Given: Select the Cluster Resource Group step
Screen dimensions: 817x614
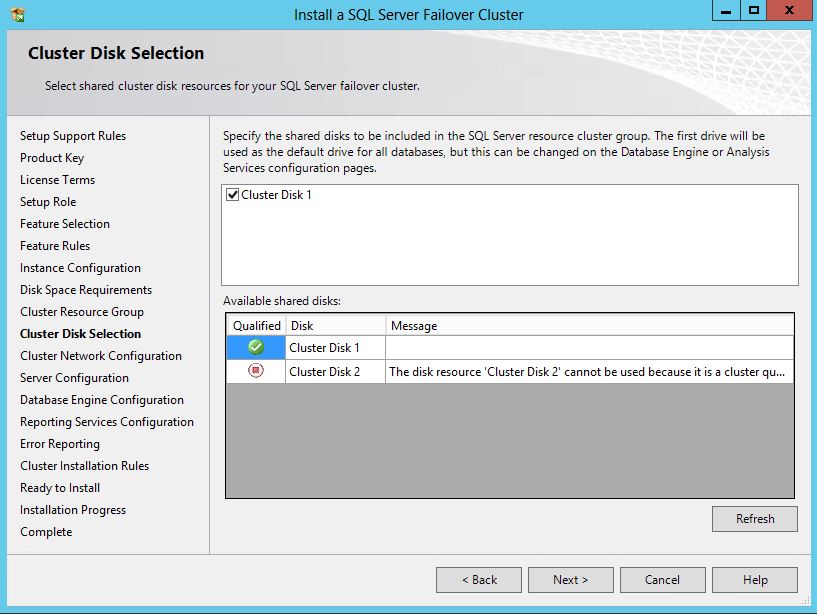Looking at the screenshot, I should coord(82,312).
